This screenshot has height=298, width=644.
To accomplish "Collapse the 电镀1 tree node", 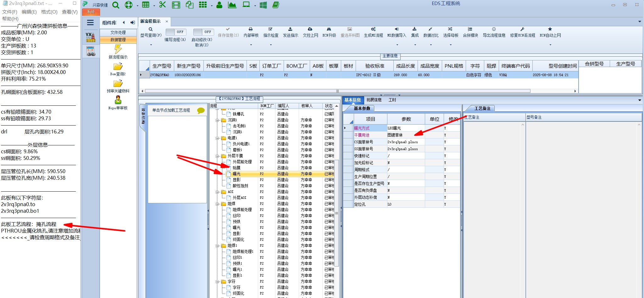I will pos(217,138).
